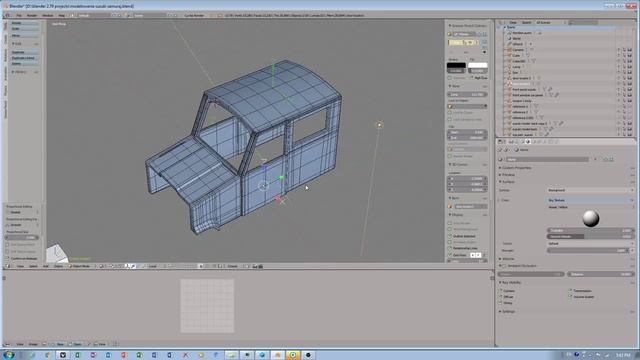Click the Sun lamp icon in Outliner
The image size is (640, 360).
[509, 72]
